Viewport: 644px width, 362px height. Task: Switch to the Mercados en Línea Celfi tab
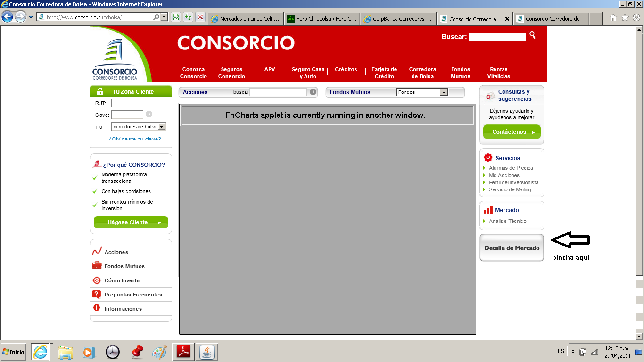coord(246,19)
